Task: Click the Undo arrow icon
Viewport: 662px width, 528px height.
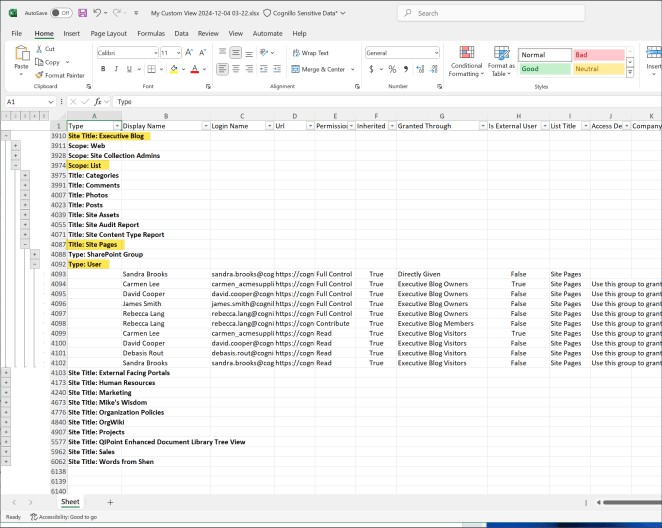Action: 97,13
